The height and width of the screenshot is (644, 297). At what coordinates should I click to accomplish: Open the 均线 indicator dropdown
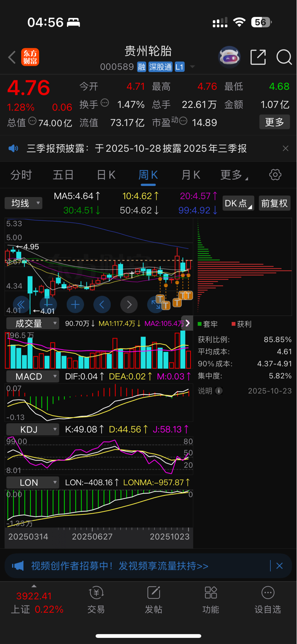click(x=24, y=203)
